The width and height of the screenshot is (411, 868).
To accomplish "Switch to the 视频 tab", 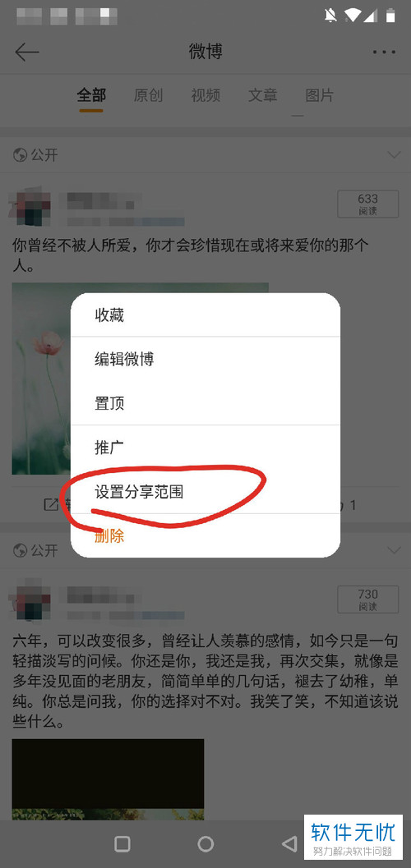I will click(x=205, y=95).
